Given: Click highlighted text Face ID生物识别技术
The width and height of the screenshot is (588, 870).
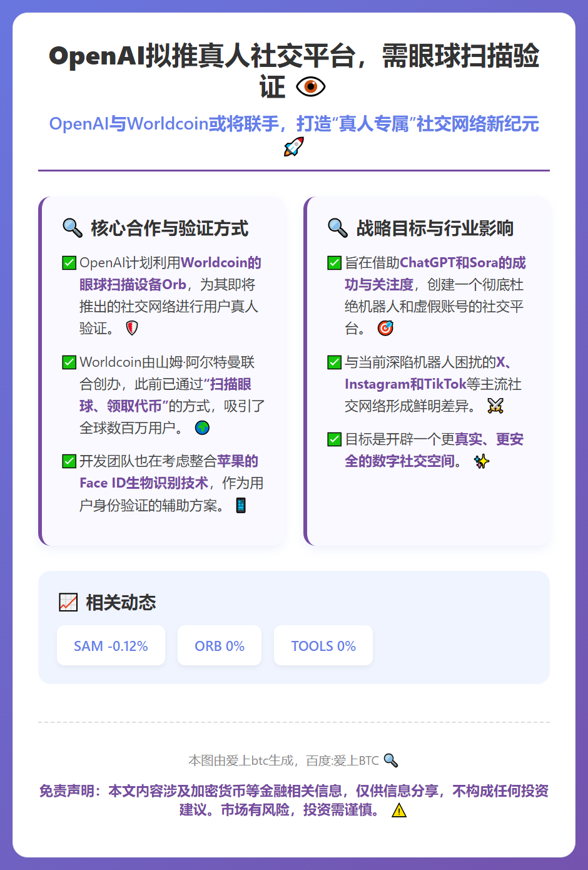Looking at the screenshot, I should [144, 483].
